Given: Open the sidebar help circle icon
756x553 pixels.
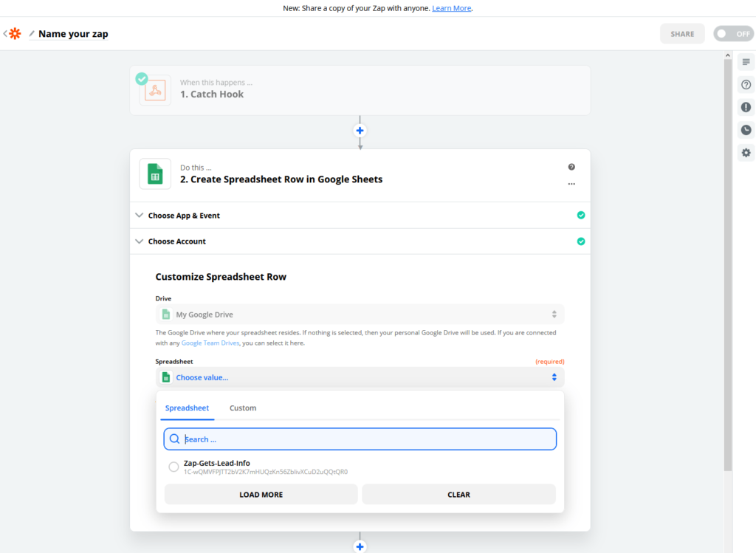Looking at the screenshot, I should [x=746, y=85].
